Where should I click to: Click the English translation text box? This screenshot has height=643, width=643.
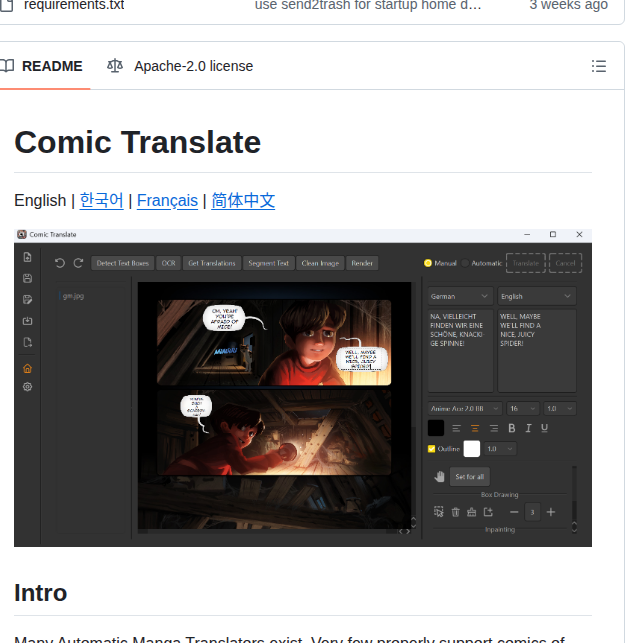pos(537,351)
